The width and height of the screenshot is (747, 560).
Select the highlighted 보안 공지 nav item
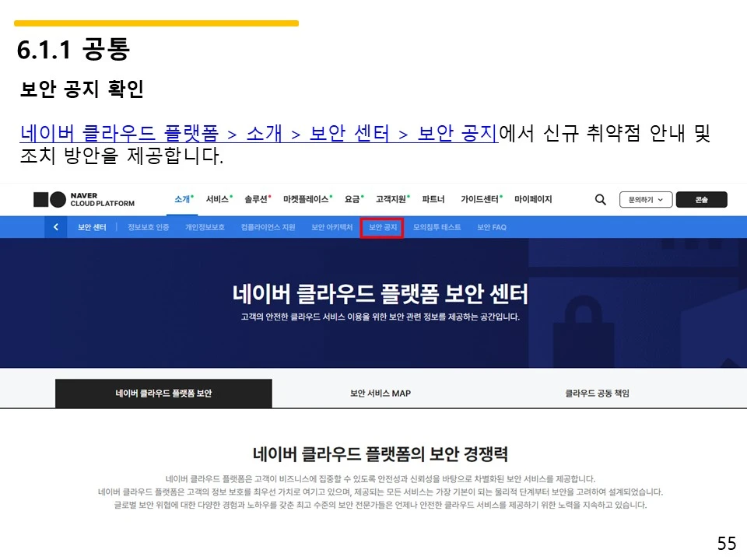[x=382, y=227]
